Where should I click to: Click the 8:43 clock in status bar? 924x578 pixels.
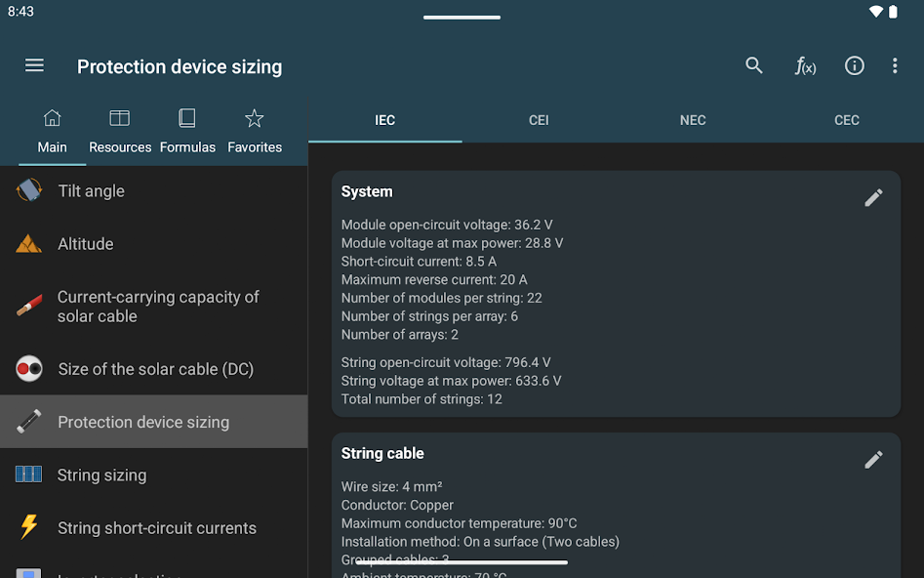(20, 12)
